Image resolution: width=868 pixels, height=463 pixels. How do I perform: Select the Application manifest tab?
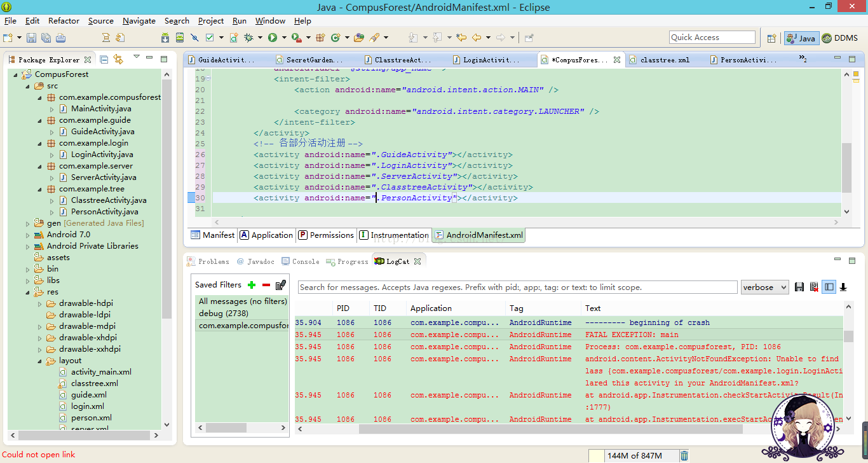[x=266, y=235]
